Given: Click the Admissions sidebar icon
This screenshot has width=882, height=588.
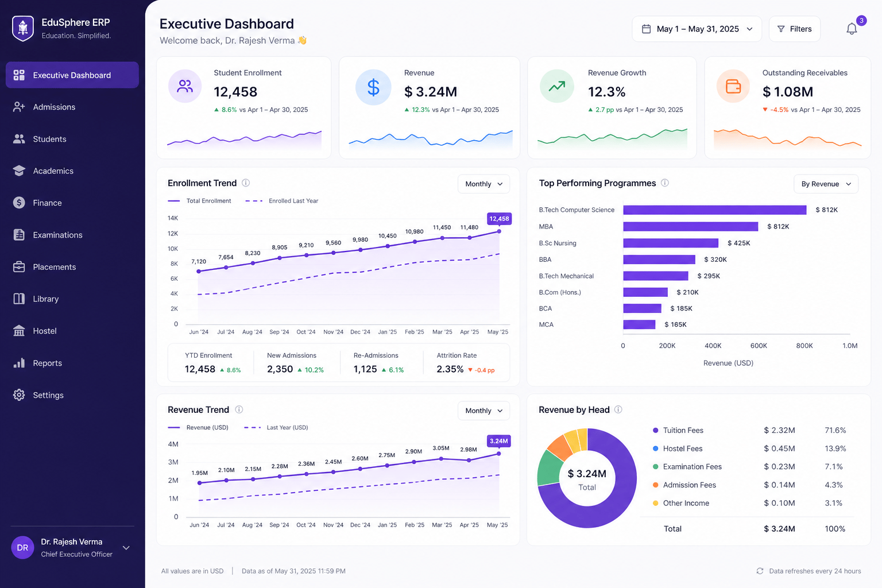Looking at the screenshot, I should [19, 107].
